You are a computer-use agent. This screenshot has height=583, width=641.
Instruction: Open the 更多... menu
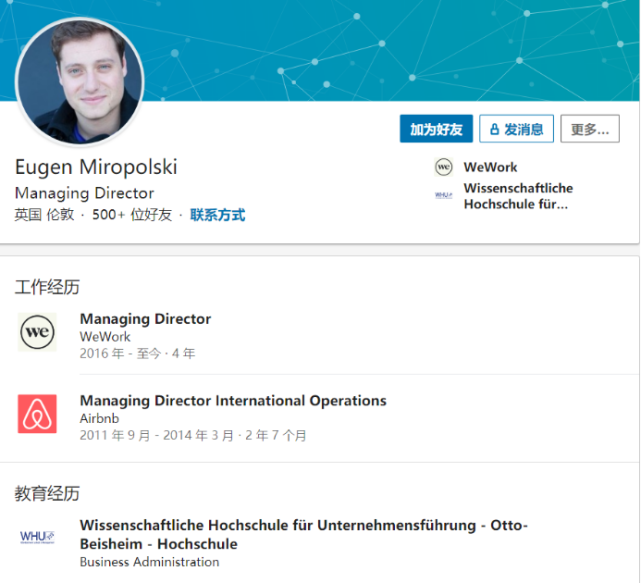point(590,129)
